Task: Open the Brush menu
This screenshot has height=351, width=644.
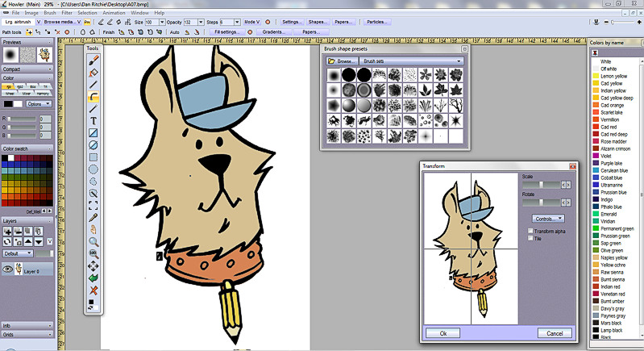Action: click(x=50, y=13)
